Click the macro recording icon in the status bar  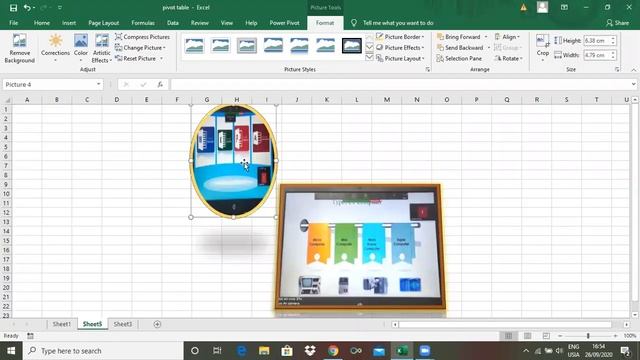coord(30,336)
